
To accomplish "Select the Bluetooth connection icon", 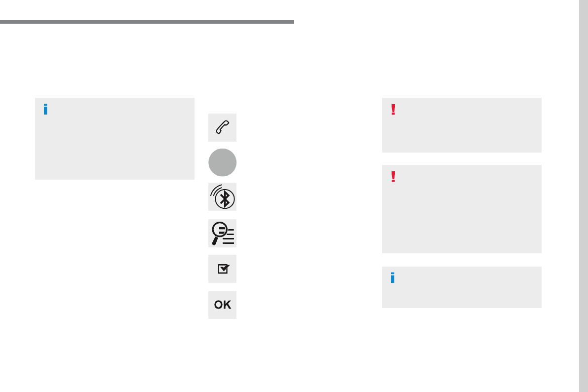I will [x=222, y=197].
